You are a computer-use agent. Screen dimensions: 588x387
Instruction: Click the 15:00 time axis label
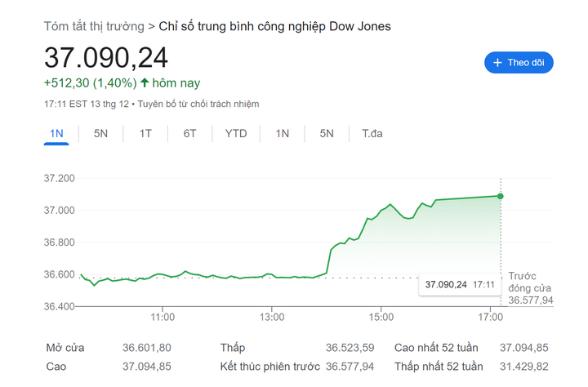tap(381, 316)
